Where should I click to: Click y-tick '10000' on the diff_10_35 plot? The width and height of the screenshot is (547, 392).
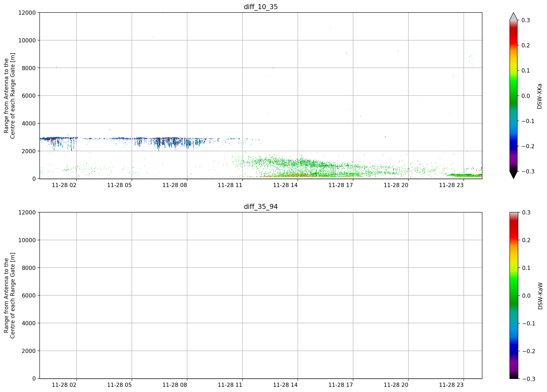27,40
